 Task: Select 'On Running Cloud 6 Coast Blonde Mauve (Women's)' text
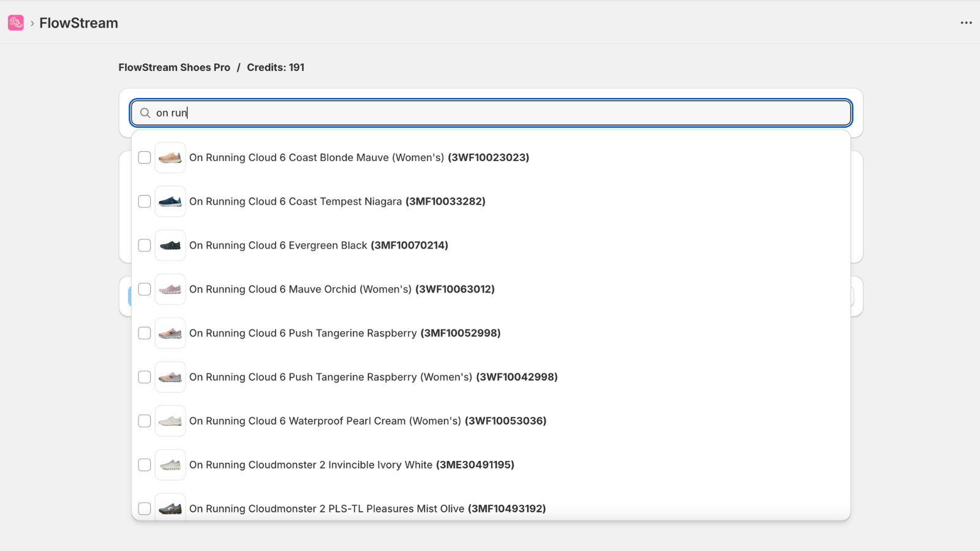317,157
